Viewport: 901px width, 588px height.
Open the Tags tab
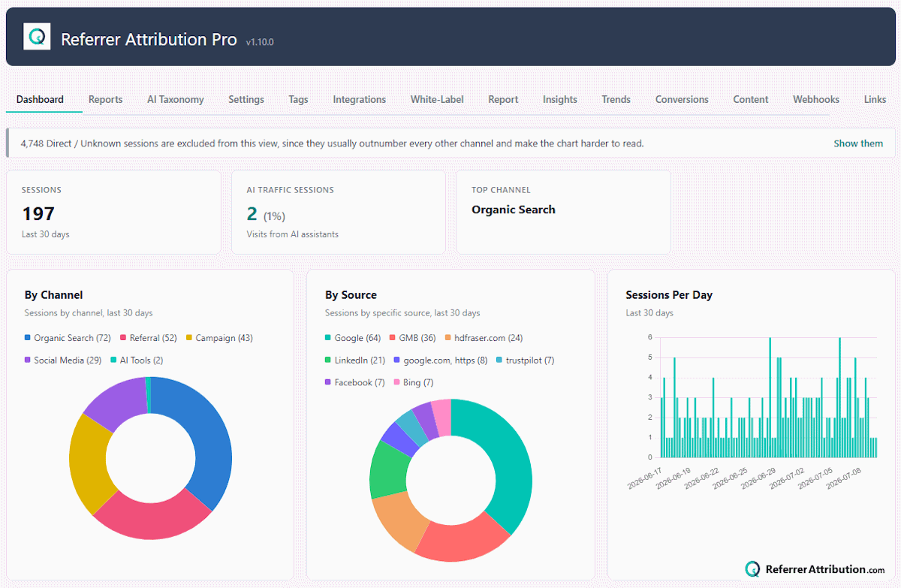tap(298, 99)
